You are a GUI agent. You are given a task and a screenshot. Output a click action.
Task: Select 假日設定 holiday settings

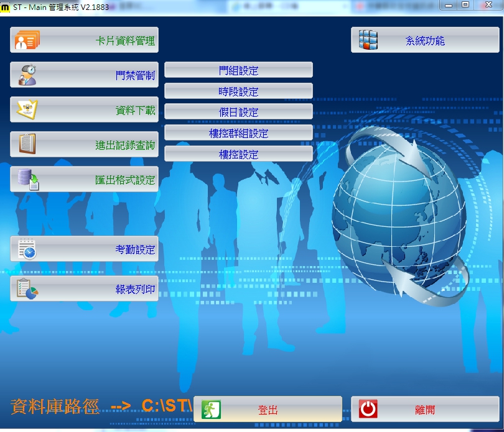(x=238, y=113)
